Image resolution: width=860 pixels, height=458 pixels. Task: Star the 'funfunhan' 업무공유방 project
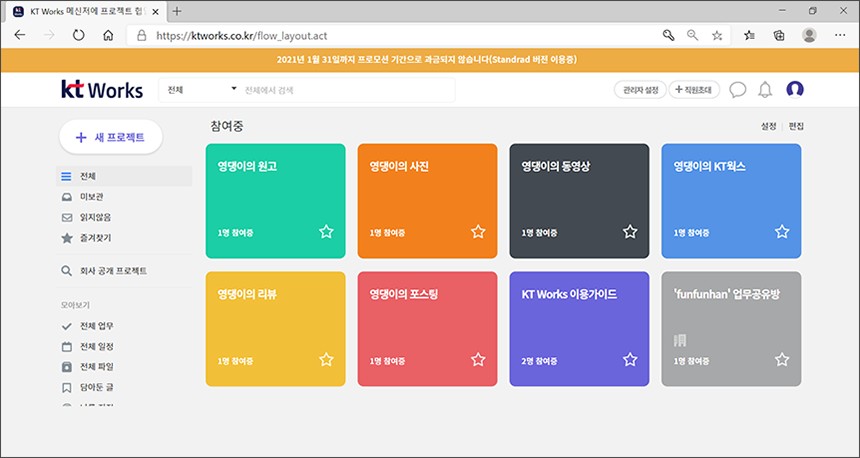point(782,360)
